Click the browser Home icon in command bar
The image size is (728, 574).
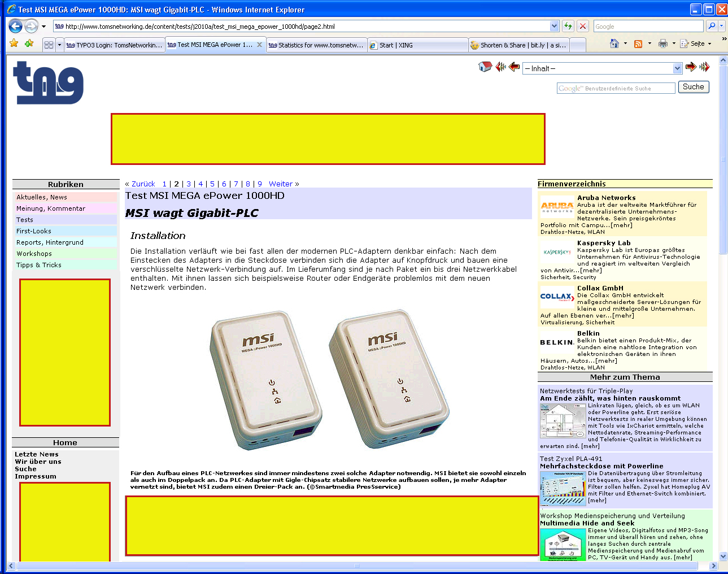point(614,44)
